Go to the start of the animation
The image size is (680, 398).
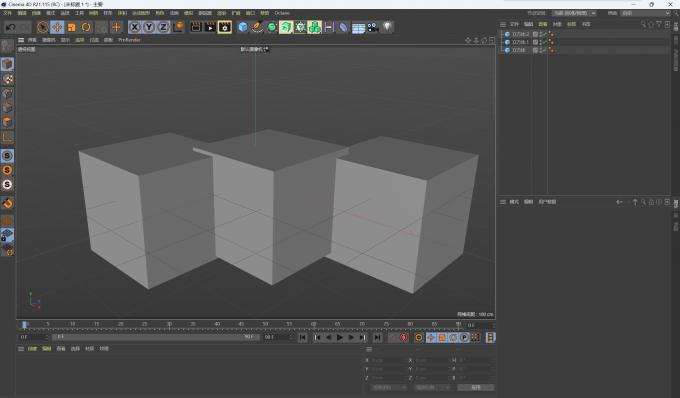[x=303, y=337]
